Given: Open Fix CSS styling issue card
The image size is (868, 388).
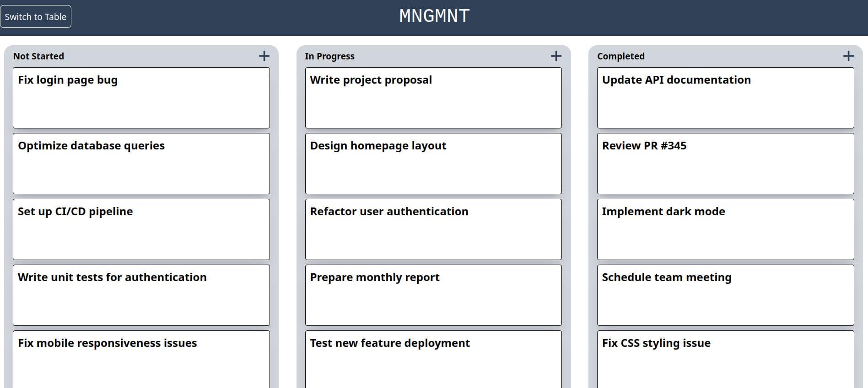Looking at the screenshot, I should coord(725,359).
